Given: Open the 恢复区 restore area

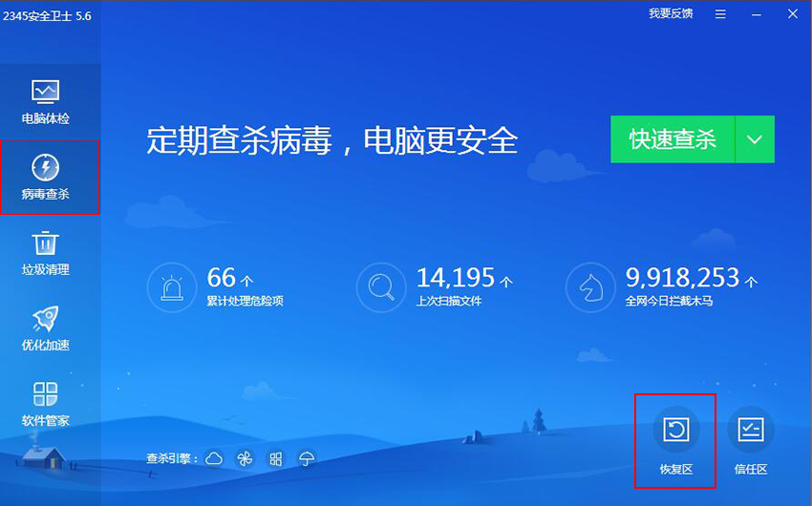Looking at the screenshot, I should [x=675, y=441].
